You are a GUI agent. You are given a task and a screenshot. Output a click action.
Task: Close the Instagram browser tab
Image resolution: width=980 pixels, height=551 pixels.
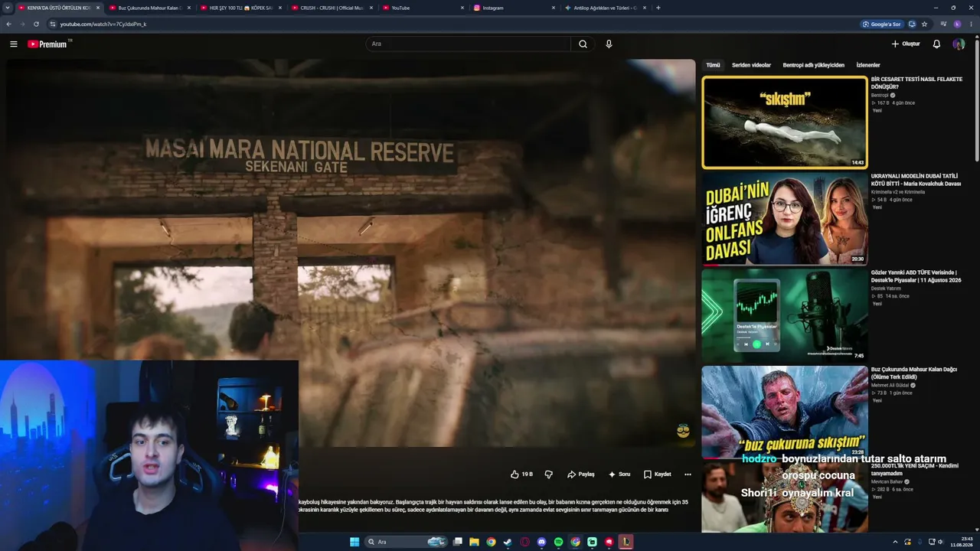[x=553, y=8]
